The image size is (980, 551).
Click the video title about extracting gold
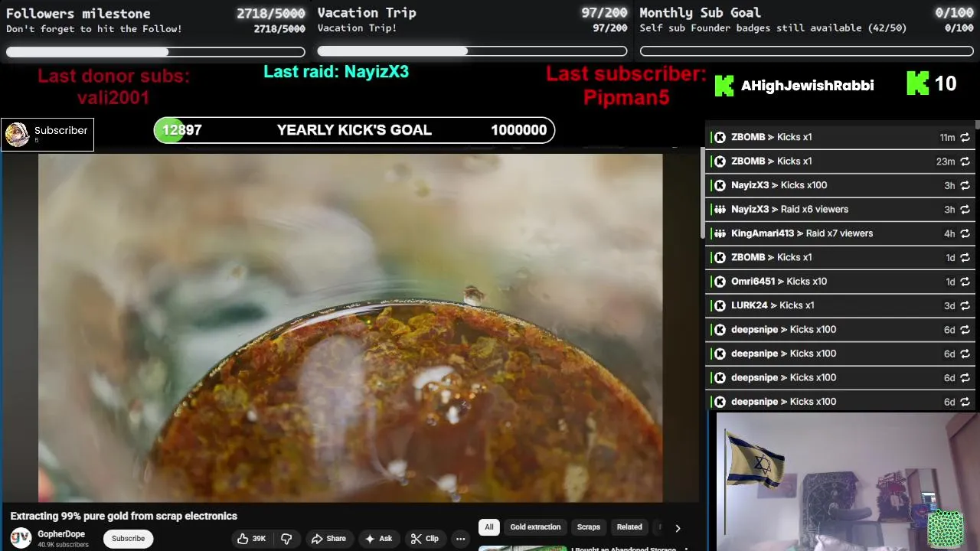click(124, 517)
